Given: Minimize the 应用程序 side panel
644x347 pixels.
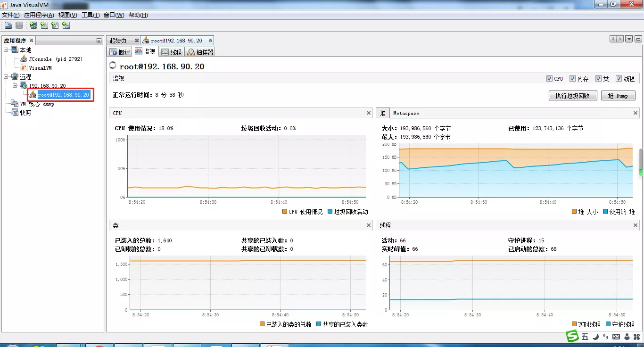Looking at the screenshot, I should (x=99, y=41).
